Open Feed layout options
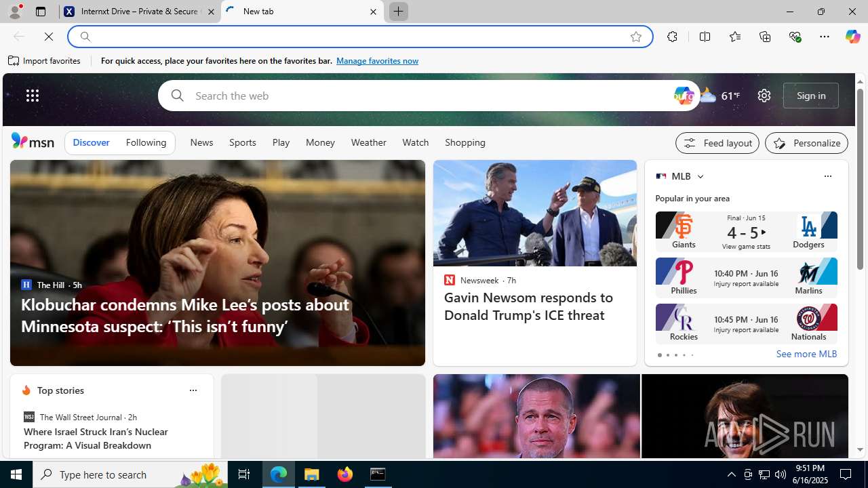The width and height of the screenshot is (868, 488). point(717,143)
